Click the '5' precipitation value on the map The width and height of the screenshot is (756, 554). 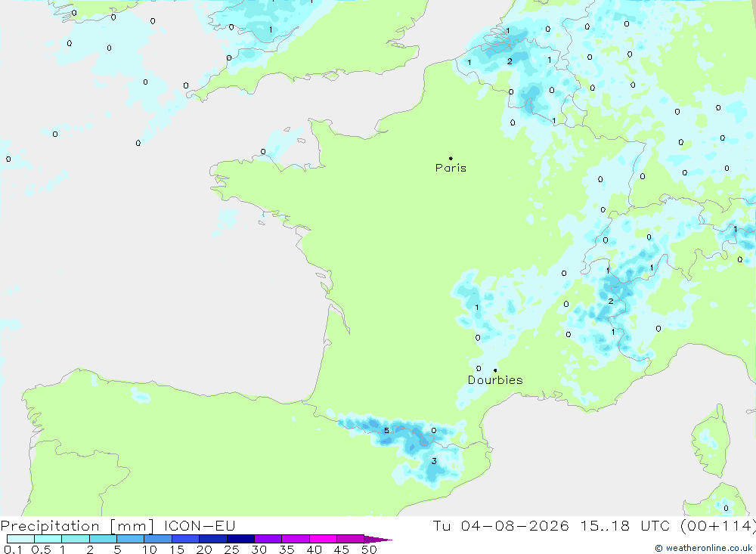pos(386,431)
